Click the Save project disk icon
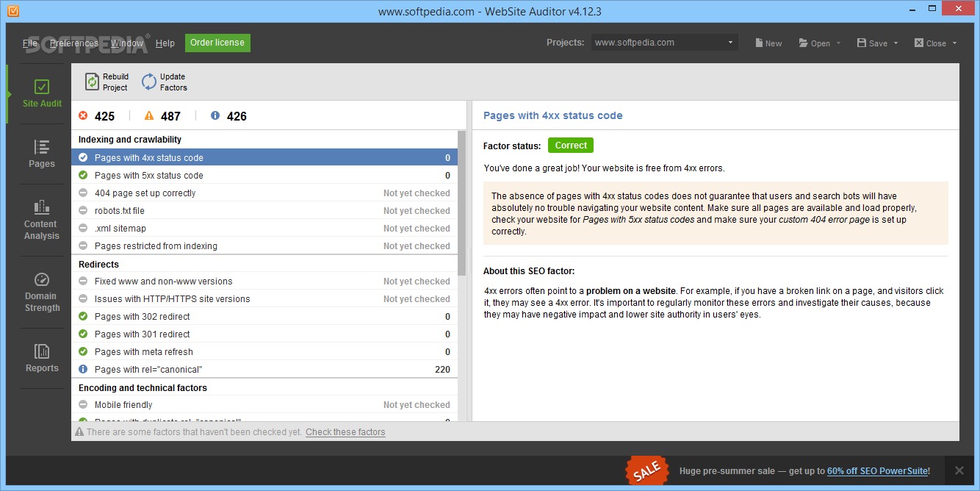The image size is (980, 491). coord(861,43)
